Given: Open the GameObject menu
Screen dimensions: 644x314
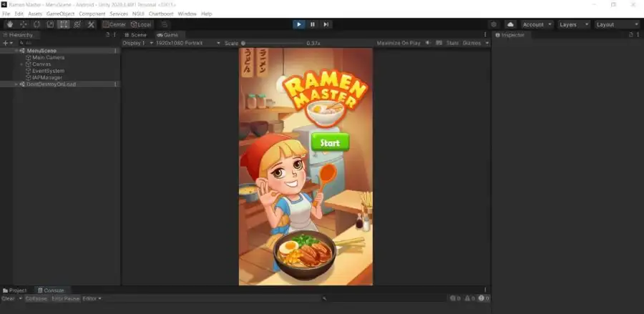Looking at the screenshot, I should tap(60, 14).
